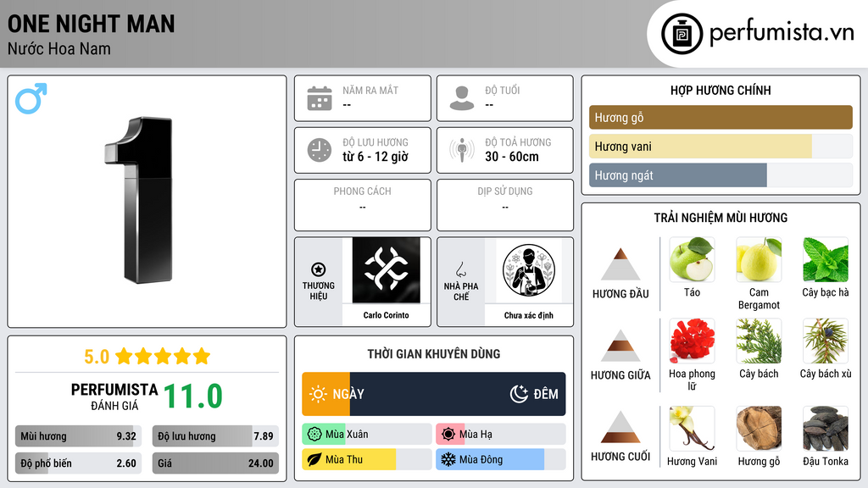Select the geranium Hoa phong lữ note
The width and height of the screenshot is (868, 488).
point(692,341)
